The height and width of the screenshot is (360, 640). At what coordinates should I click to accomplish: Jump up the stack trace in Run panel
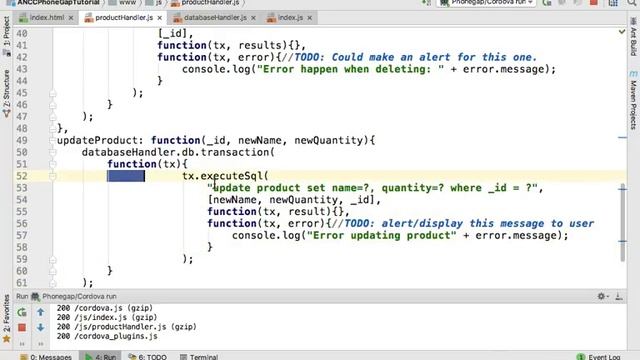(40, 313)
